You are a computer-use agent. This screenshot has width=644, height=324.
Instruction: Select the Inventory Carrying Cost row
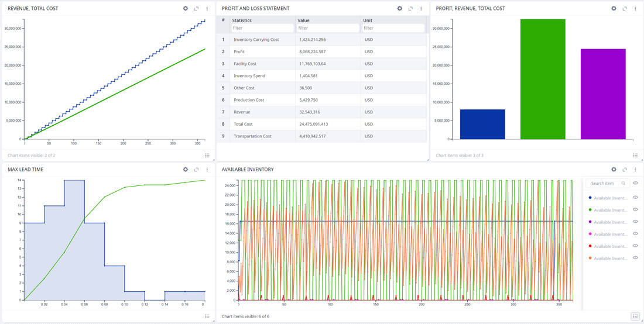coord(321,40)
